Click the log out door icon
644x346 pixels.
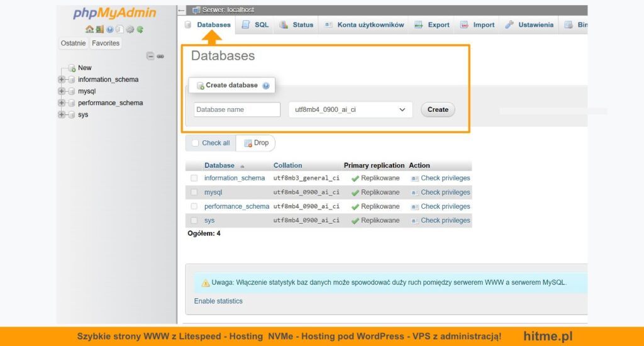[x=100, y=29]
